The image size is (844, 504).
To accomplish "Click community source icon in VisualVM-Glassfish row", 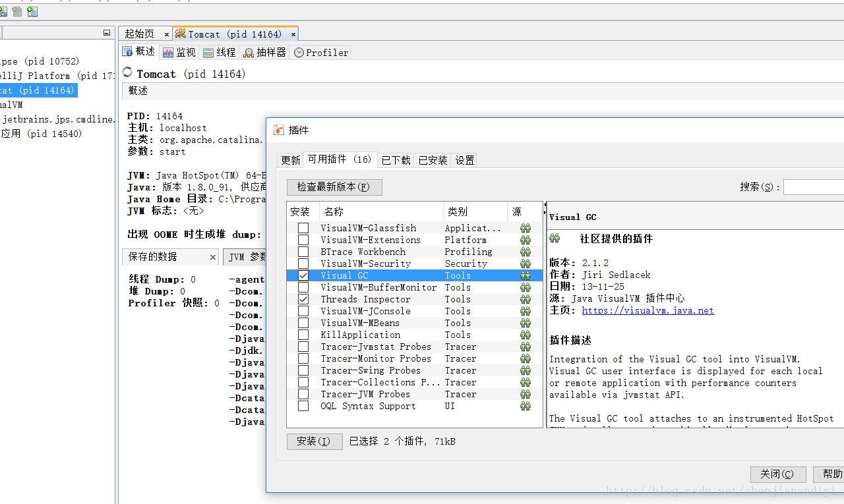I will pyautogui.click(x=525, y=228).
